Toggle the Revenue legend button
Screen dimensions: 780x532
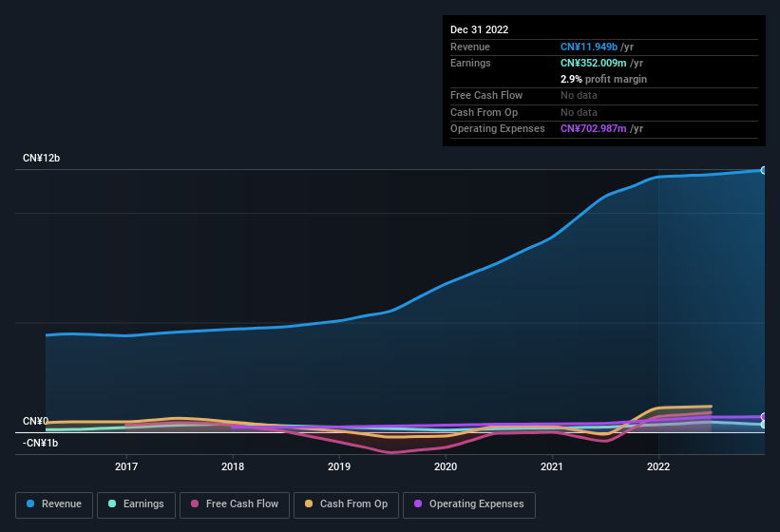(x=54, y=504)
